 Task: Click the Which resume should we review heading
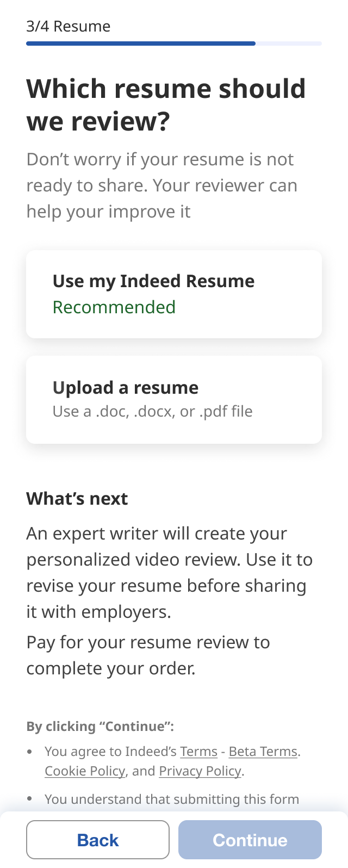coord(166,104)
